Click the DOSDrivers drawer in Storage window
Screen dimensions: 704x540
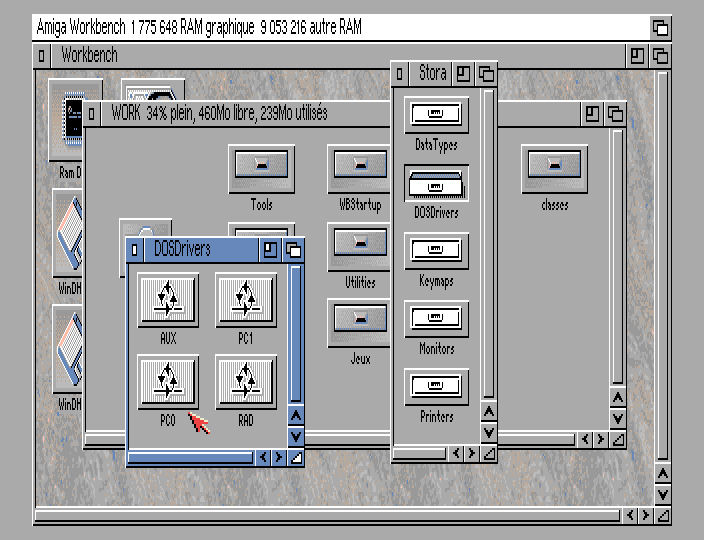tap(436, 183)
